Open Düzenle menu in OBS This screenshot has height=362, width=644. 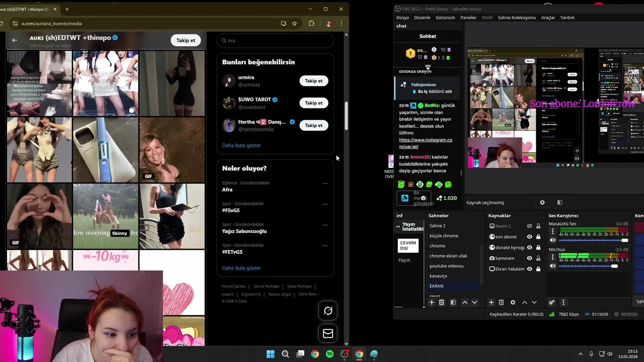(422, 18)
